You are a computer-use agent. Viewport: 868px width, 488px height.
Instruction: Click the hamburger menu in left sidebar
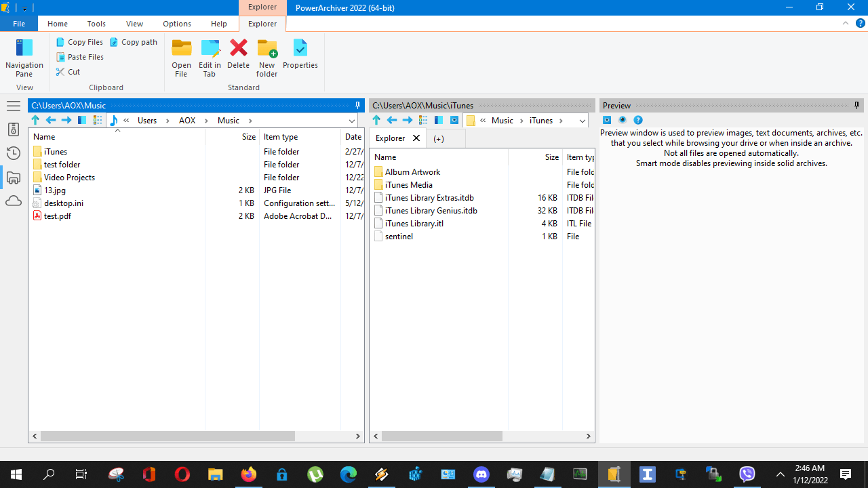pyautogui.click(x=13, y=106)
